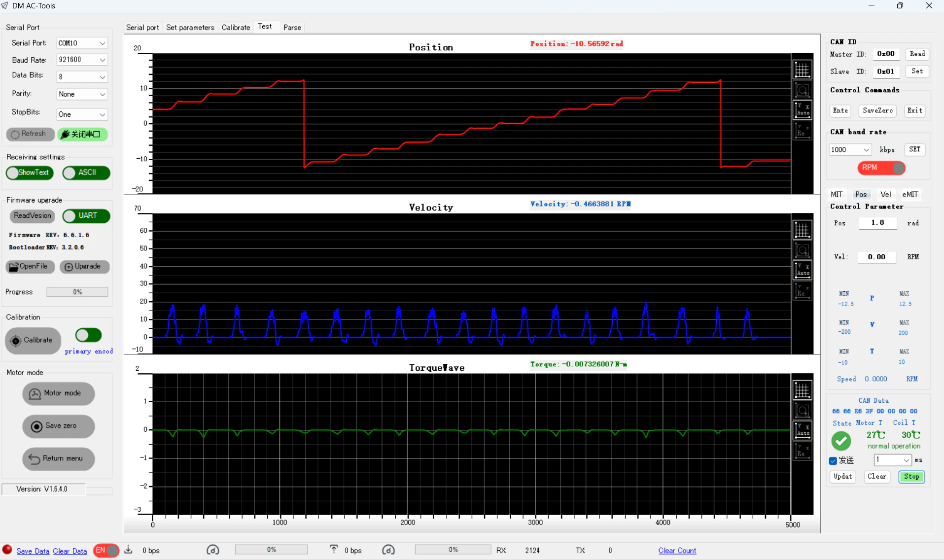The image size is (944, 560).
Task: Switch to the Calibrate tab
Action: (x=236, y=27)
